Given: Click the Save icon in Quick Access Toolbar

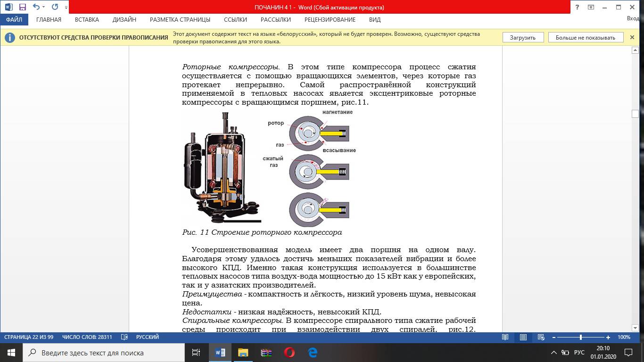Looking at the screenshot, I should [x=22, y=7].
